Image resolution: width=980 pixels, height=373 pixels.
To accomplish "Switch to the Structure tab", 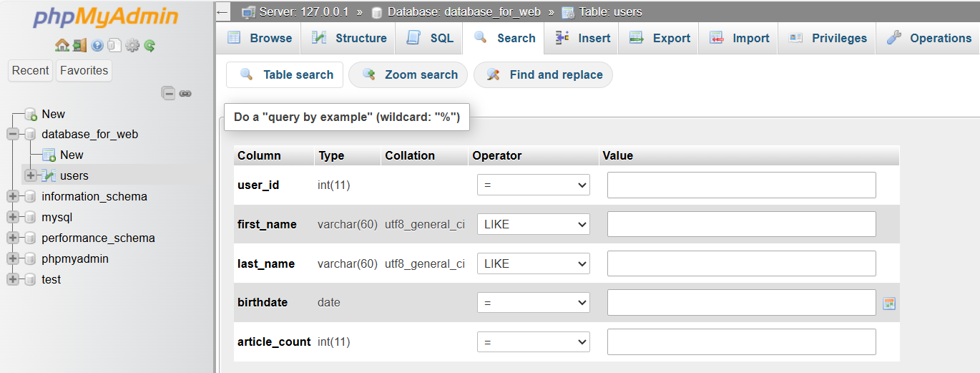I will [x=350, y=39].
